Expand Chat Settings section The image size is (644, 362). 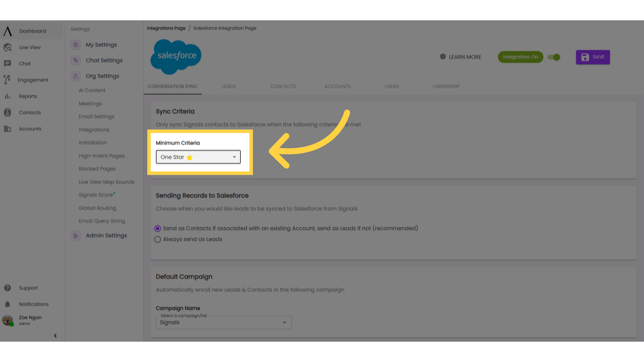coord(104,60)
